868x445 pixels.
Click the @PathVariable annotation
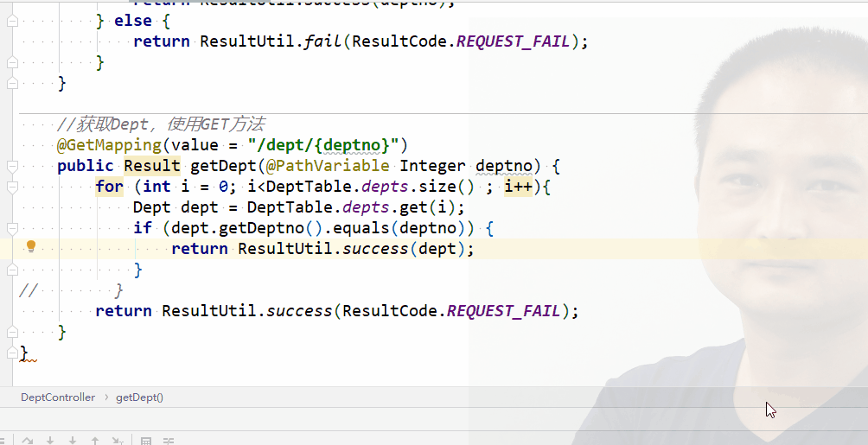pos(328,166)
